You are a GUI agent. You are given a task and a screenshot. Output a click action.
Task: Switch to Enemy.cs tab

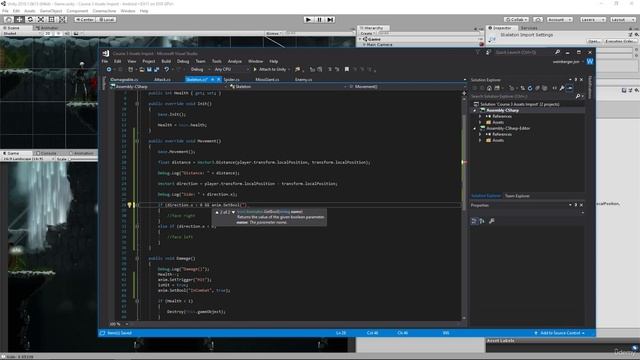(x=303, y=80)
